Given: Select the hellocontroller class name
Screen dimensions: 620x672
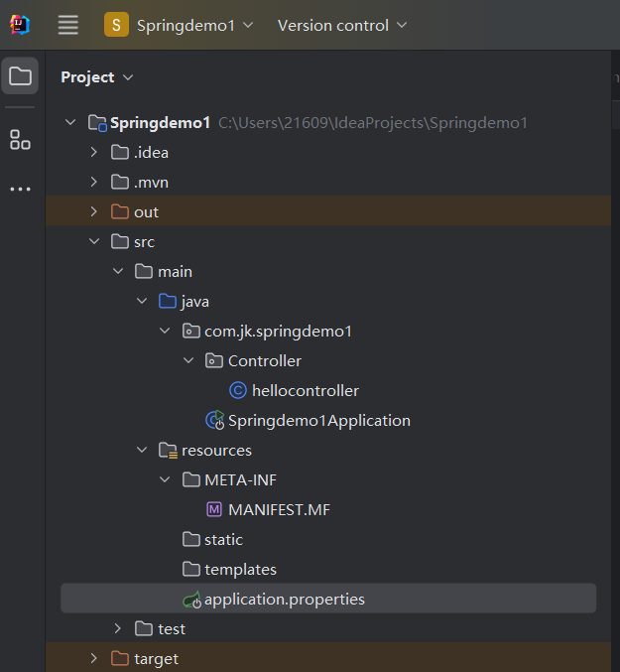Looking at the screenshot, I should click(x=306, y=391).
